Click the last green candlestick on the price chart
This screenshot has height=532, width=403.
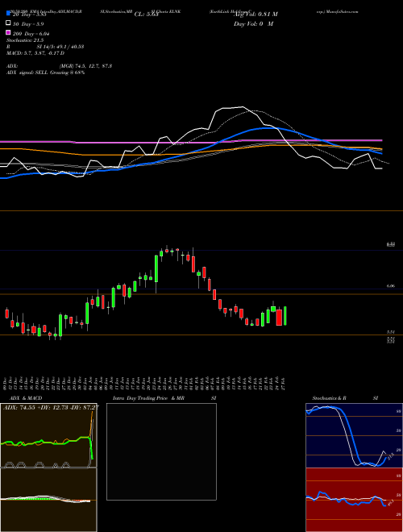(x=285, y=316)
